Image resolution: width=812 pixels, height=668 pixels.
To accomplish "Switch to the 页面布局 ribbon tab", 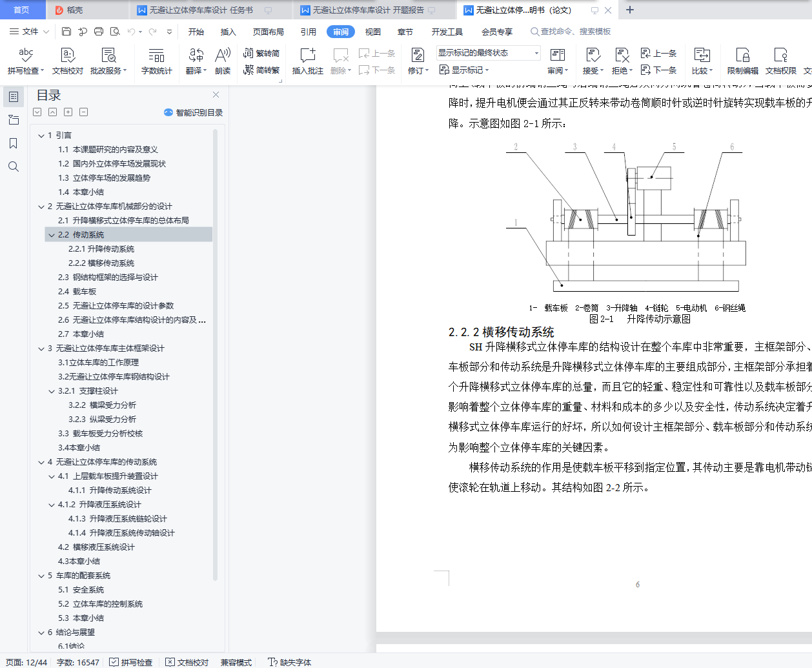I will pos(269,32).
